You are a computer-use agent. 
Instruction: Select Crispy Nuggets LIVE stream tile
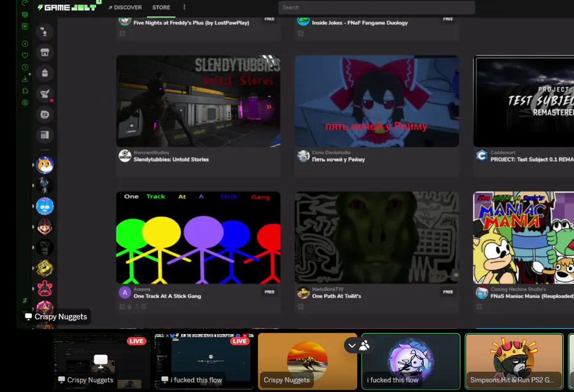pos(101,361)
